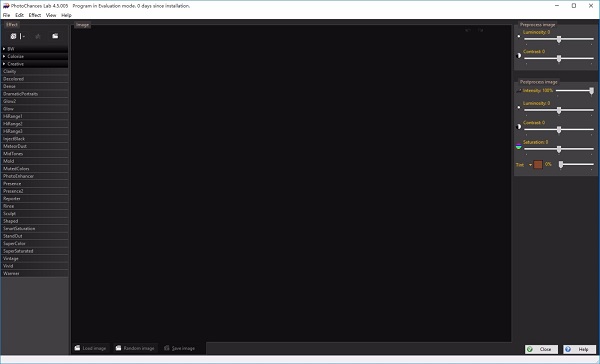Click the blue question mark Help button
The image size is (600, 364).
coord(568,349)
